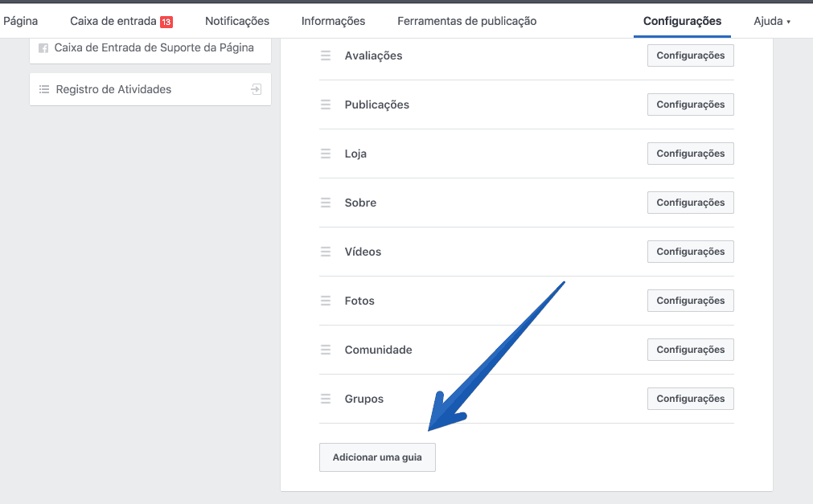Open Configurações for Comunidade
Image resolution: width=813 pixels, height=504 pixels.
click(691, 350)
